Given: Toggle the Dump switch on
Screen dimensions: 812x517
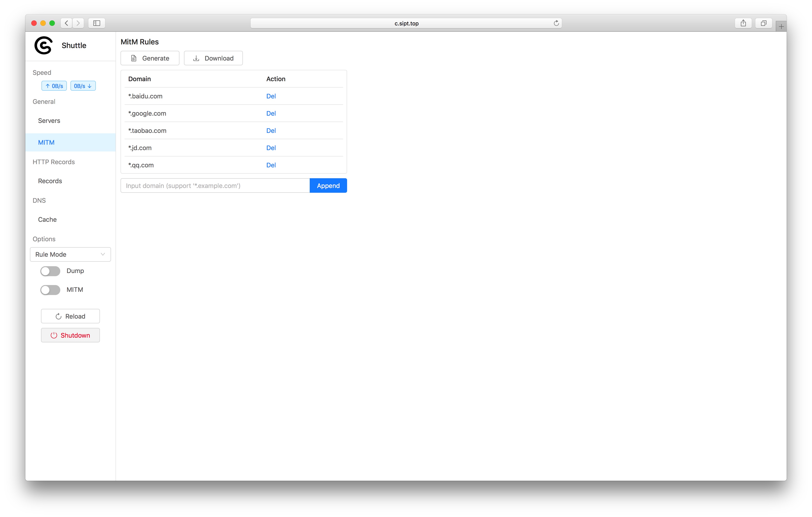Looking at the screenshot, I should click(x=50, y=271).
